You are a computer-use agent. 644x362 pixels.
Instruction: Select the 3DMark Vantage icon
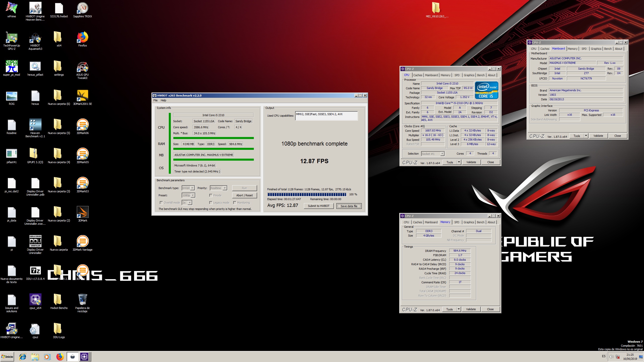click(x=83, y=243)
